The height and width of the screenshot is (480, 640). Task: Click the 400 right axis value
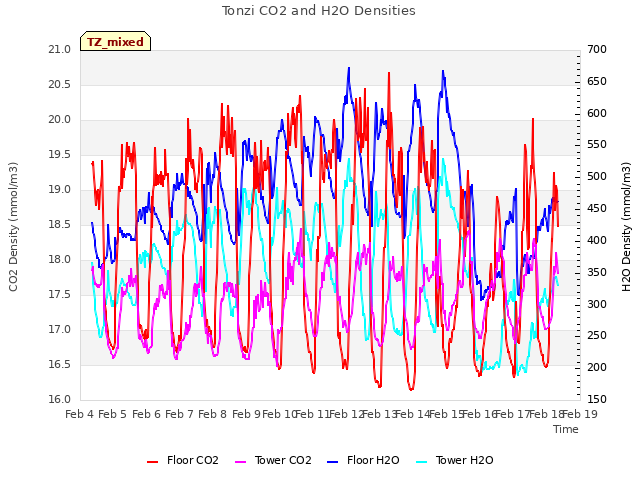click(x=597, y=240)
